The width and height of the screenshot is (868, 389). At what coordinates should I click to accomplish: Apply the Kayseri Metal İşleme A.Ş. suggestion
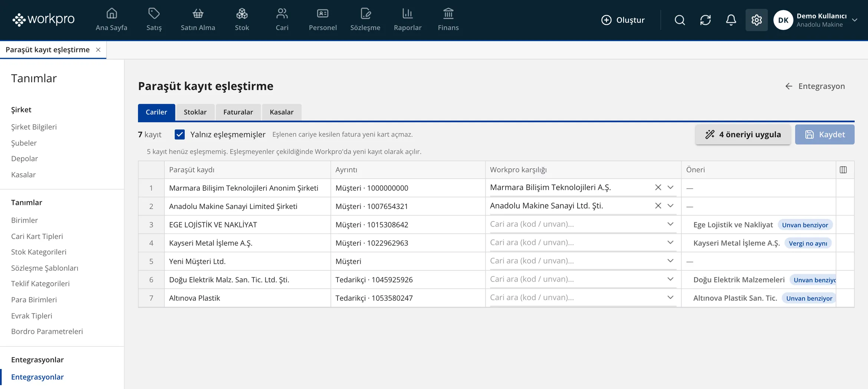click(x=736, y=243)
